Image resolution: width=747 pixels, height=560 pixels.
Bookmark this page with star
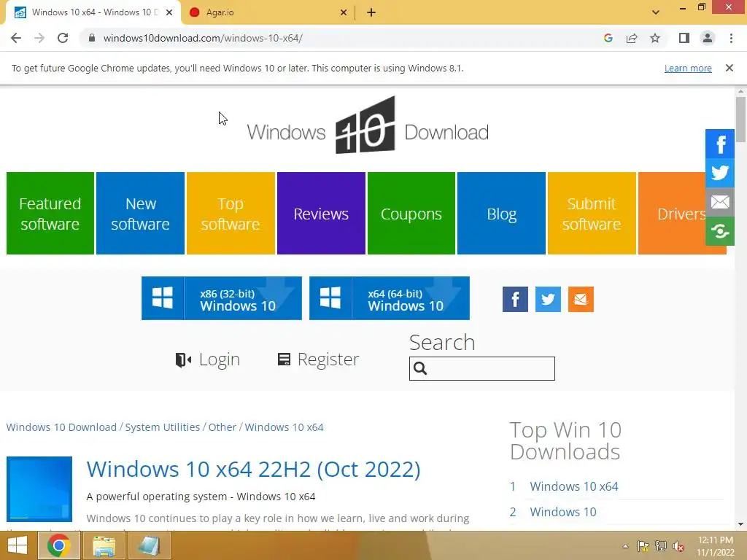(x=655, y=38)
